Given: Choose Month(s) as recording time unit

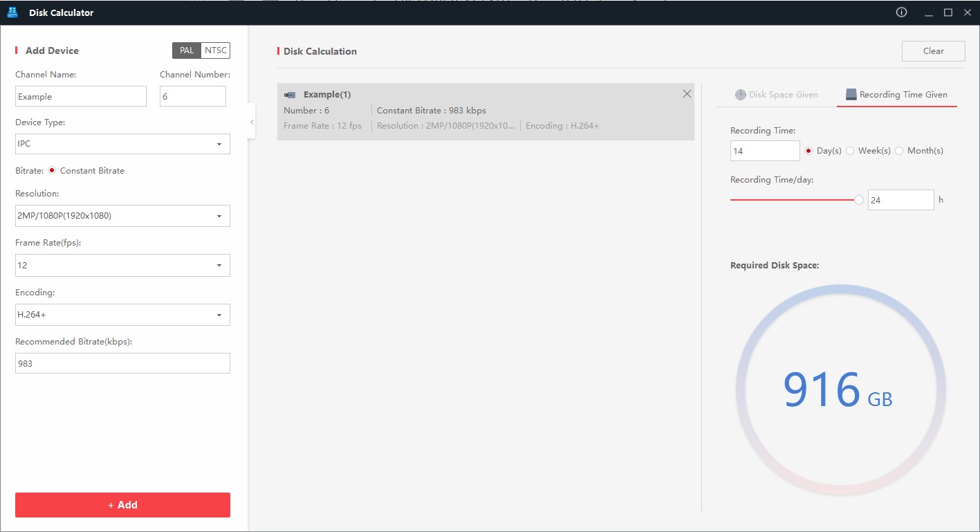Looking at the screenshot, I should coord(899,151).
